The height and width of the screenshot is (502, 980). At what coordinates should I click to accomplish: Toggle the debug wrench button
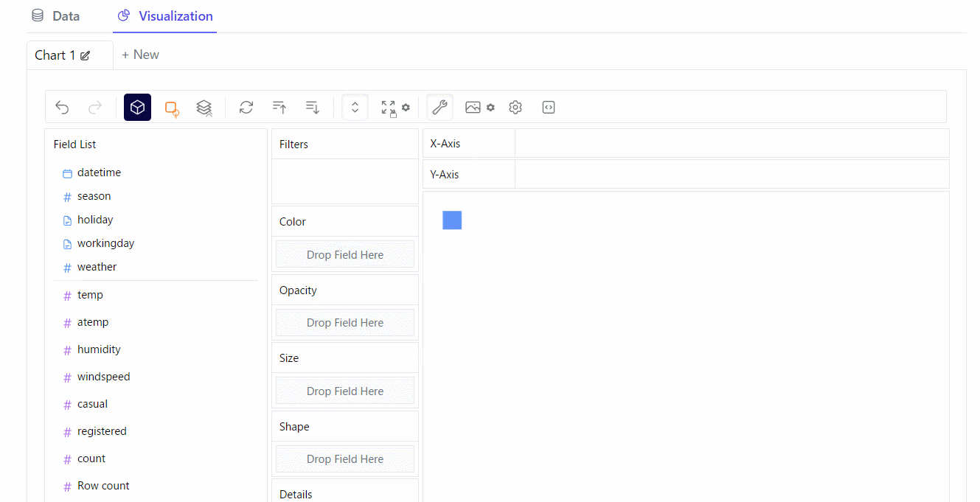pyautogui.click(x=439, y=108)
